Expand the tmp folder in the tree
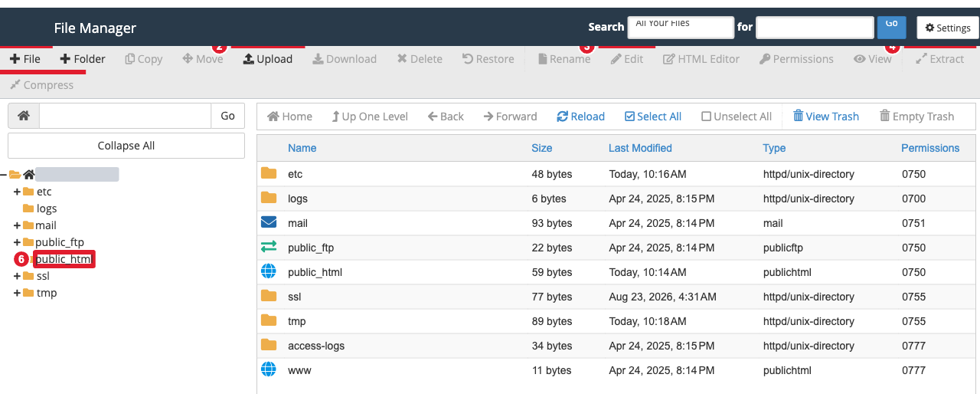980x394 pixels. tap(17, 293)
